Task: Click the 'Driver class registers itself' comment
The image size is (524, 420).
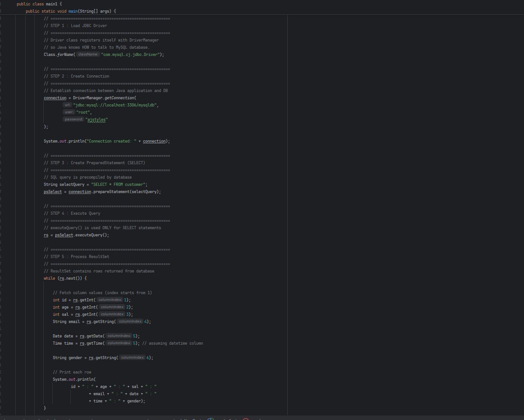Action: pyautogui.click(x=101, y=40)
